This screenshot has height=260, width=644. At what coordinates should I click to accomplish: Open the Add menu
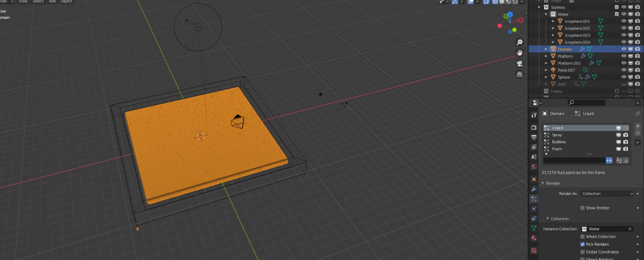coord(52,2)
